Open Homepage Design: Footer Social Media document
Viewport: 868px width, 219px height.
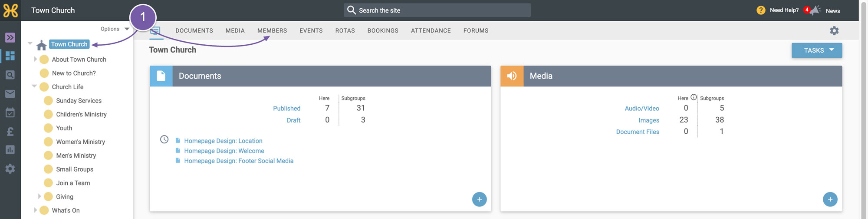pos(239,161)
